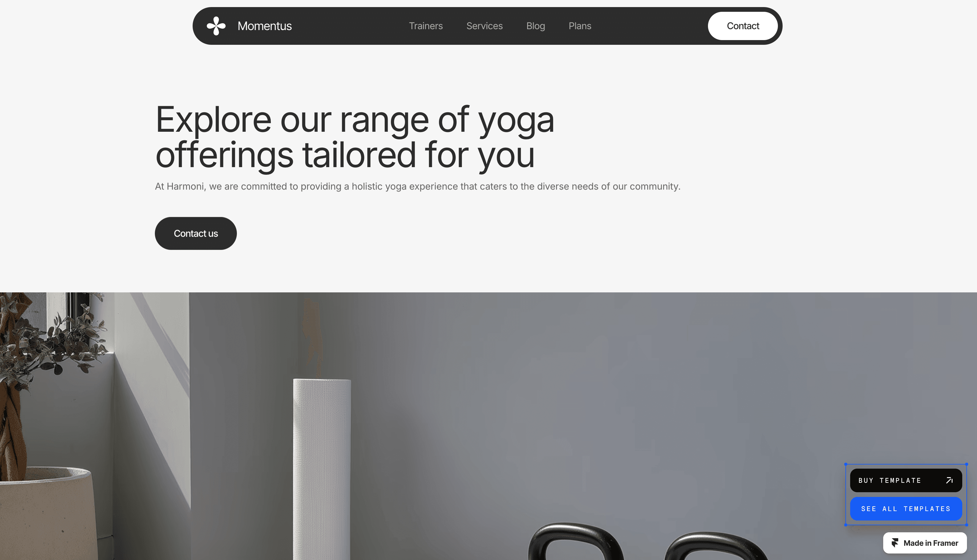
Task: Click the Framer logo icon in badge
Action: [x=895, y=543]
